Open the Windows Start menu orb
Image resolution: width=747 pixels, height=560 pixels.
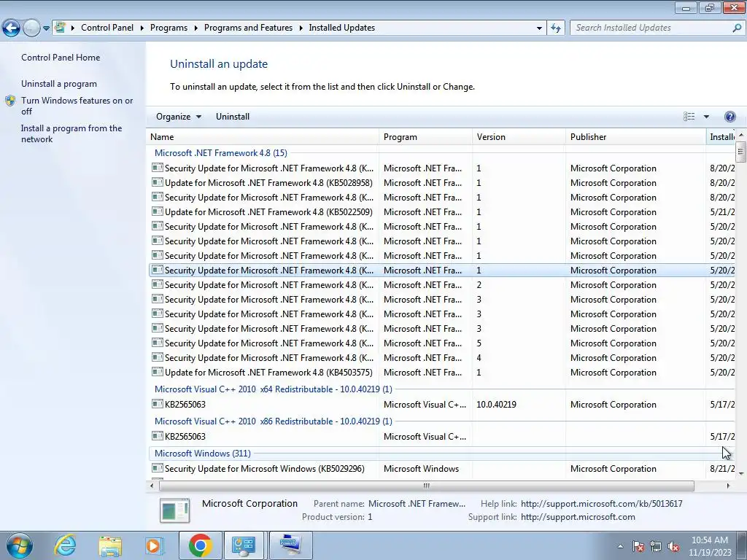[x=19, y=545]
